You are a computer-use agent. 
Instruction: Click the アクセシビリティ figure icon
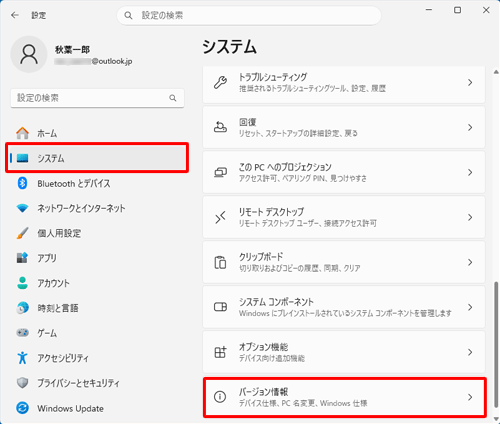(22, 358)
